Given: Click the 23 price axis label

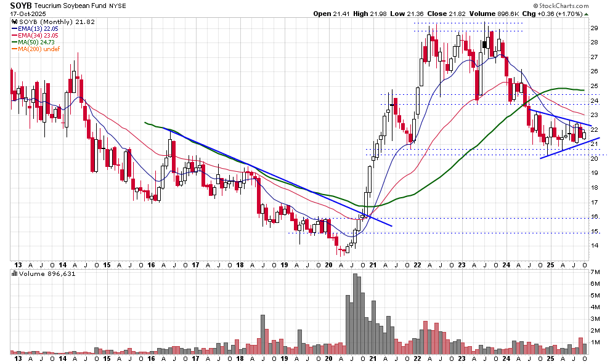Looking at the screenshot, I should point(594,115).
